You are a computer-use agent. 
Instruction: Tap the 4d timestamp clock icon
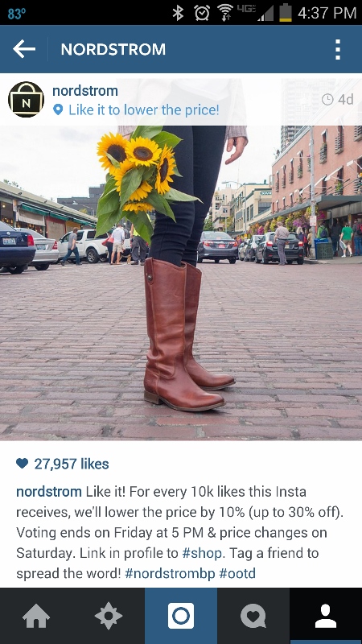[327, 99]
